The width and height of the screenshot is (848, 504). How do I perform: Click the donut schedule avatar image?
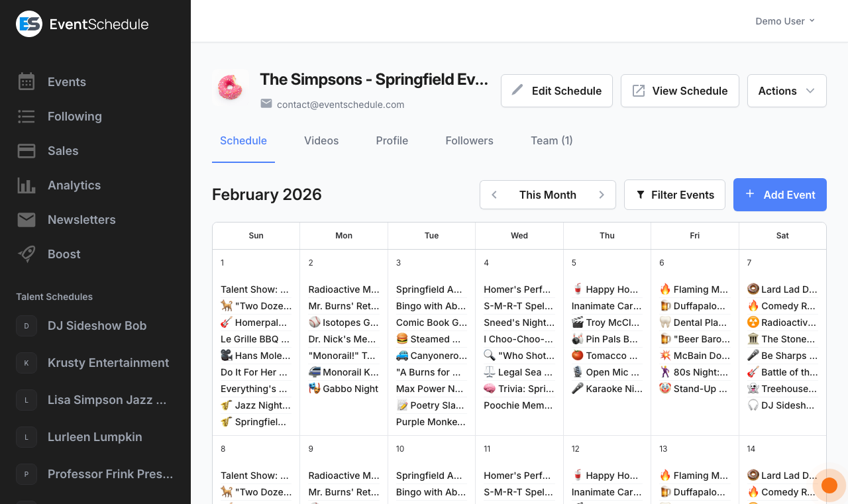coord(231,88)
